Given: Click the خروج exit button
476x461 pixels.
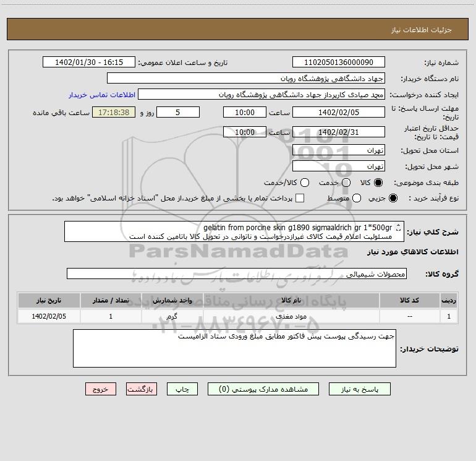Looking at the screenshot, I should (101, 389).
